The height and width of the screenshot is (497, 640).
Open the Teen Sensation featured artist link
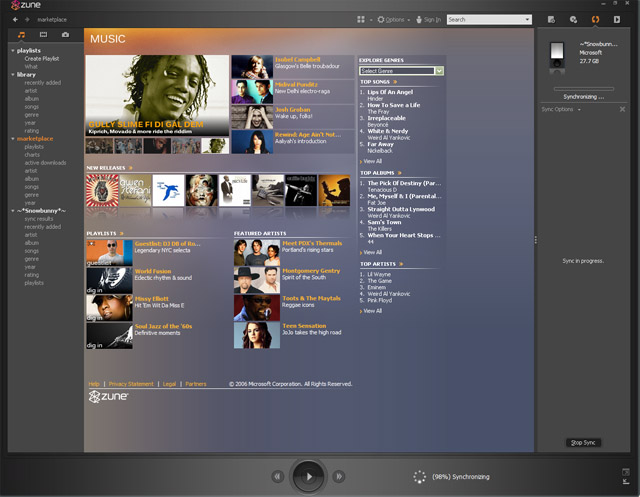click(304, 326)
